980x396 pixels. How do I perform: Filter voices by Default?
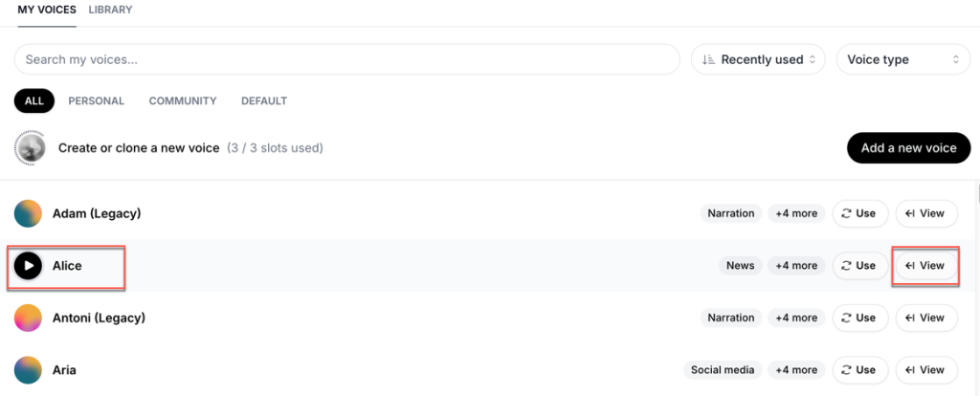(264, 100)
